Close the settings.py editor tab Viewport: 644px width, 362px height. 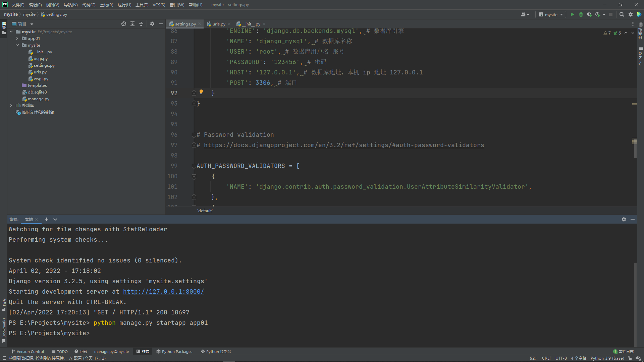pyautogui.click(x=200, y=24)
